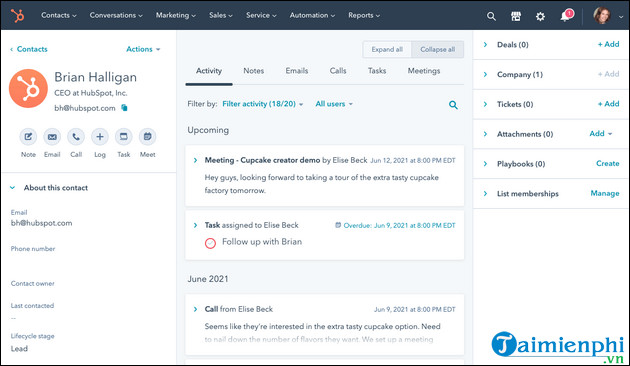Expand the Call from Elise Beck entry
630x366 pixels.
coord(195,309)
